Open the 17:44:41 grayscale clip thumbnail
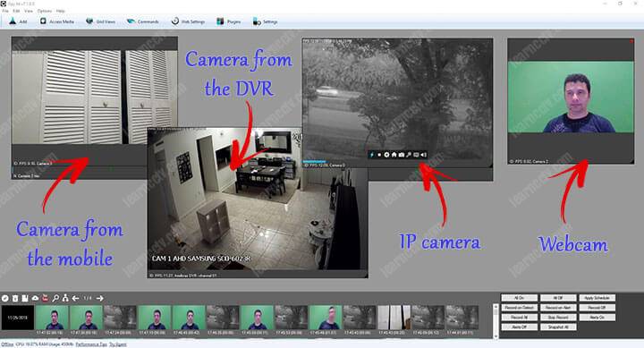The width and height of the screenshot is (644, 348). (462, 318)
